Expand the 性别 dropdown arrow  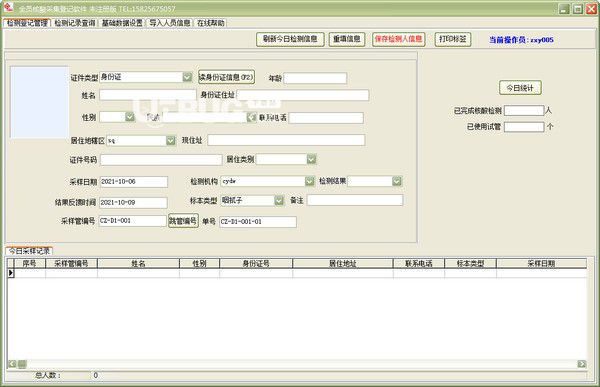tap(130, 117)
